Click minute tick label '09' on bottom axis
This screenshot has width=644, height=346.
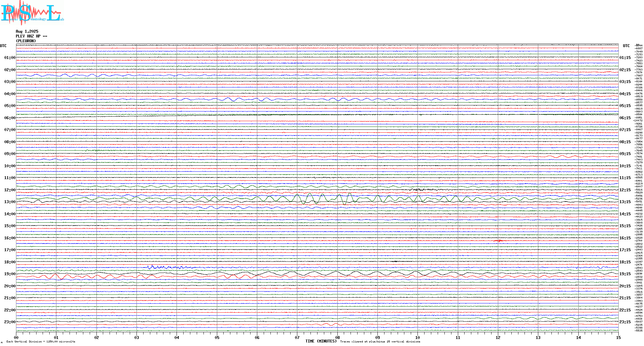tap(377, 337)
